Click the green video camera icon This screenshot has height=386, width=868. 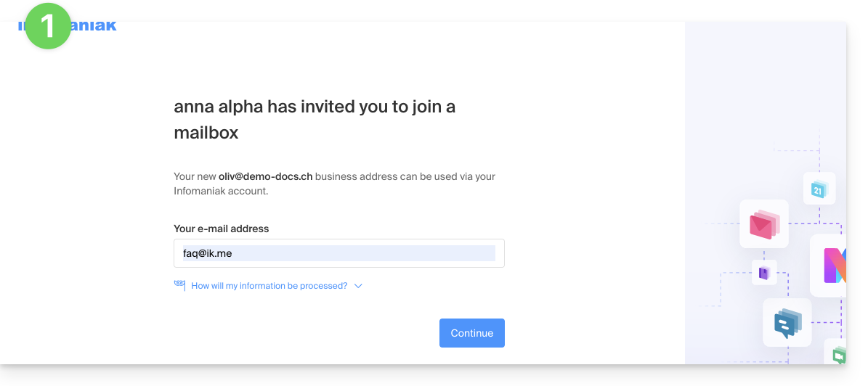click(839, 356)
